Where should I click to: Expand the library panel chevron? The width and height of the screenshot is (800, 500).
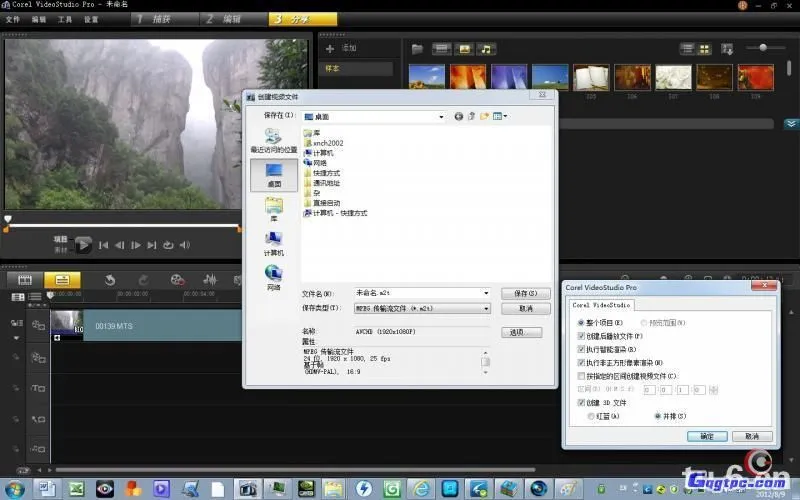tap(791, 123)
